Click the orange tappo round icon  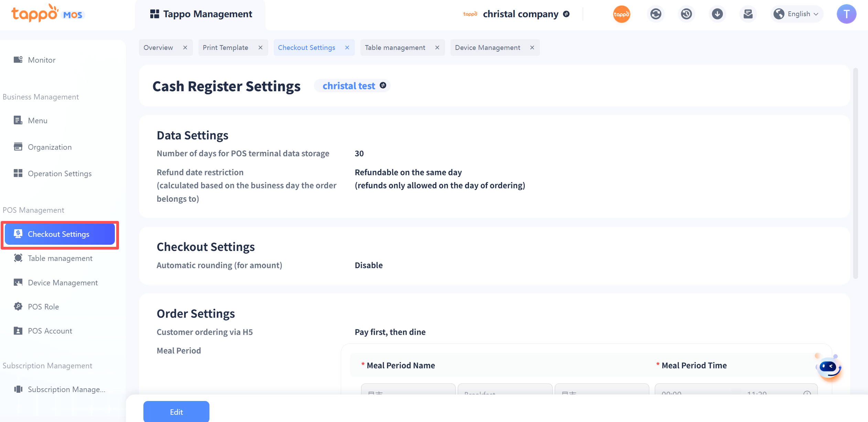[x=621, y=14]
